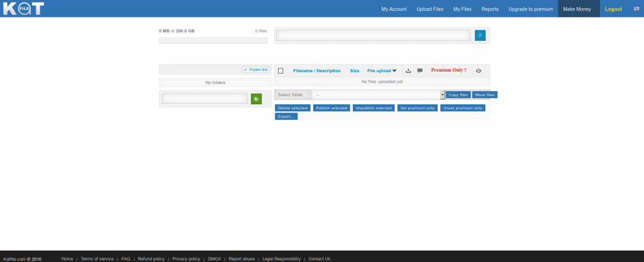Click the downloads column icon
Viewport: 644px width, 262px height.
[409, 71]
